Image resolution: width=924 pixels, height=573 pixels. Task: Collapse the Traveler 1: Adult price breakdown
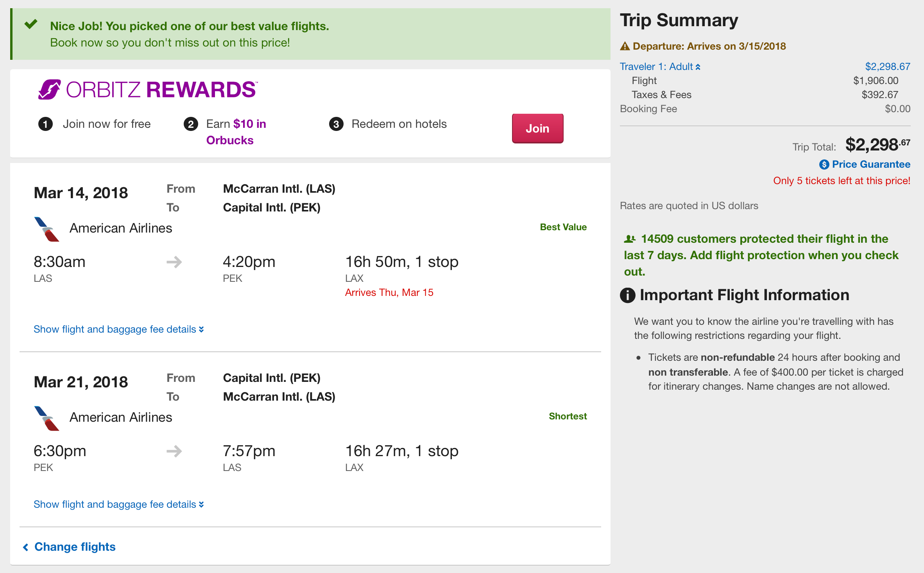pos(660,67)
